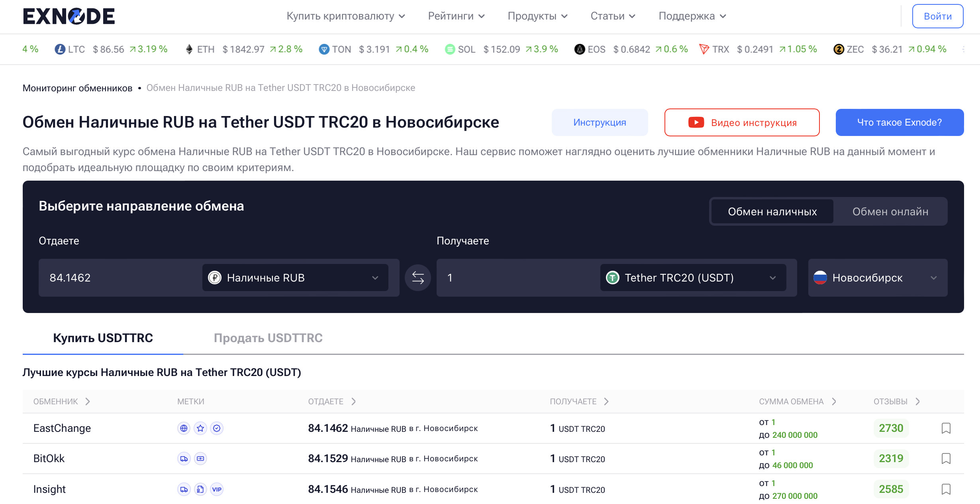Viewport: 980px width, 504px height.
Task: Open the Видео инструкция button
Action: coord(741,122)
